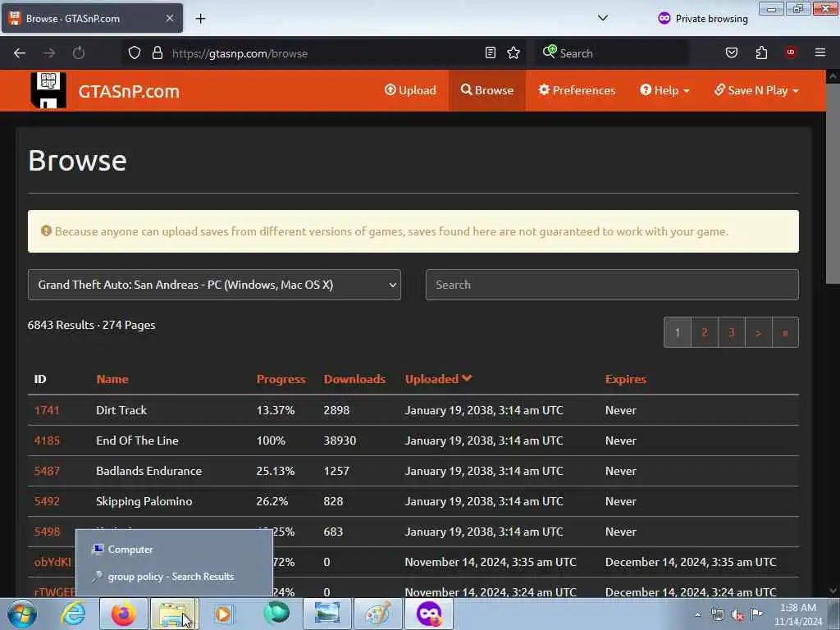
Task: Open Windows Media Player from taskbar
Action: pyautogui.click(x=223, y=614)
